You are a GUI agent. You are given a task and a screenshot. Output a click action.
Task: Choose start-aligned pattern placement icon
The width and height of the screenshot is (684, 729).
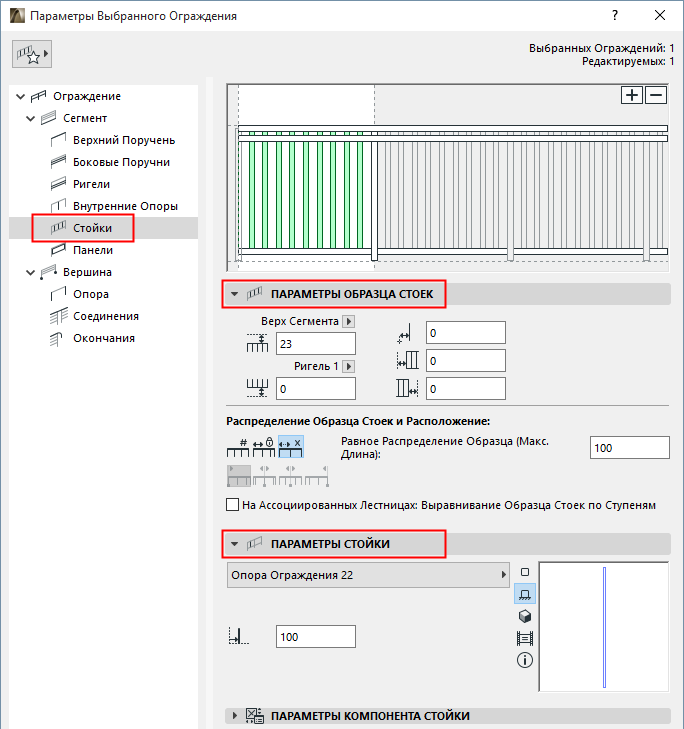pos(239,476)
